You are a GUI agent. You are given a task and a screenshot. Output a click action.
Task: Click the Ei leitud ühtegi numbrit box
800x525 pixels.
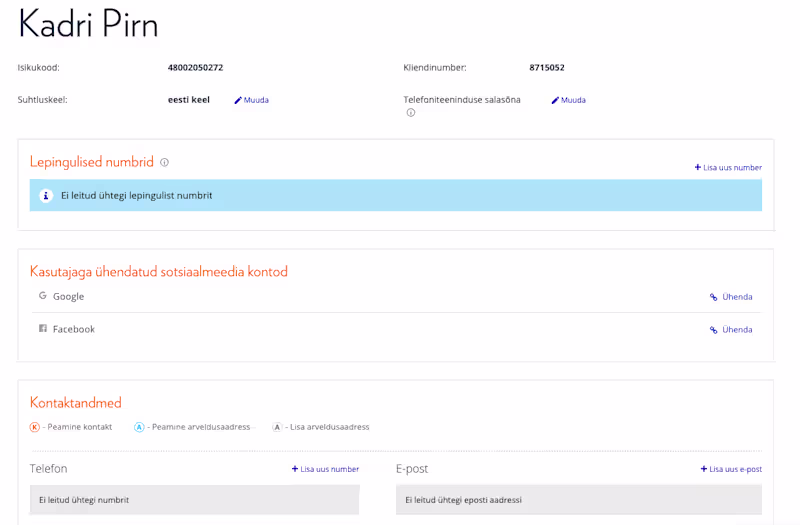194,500
